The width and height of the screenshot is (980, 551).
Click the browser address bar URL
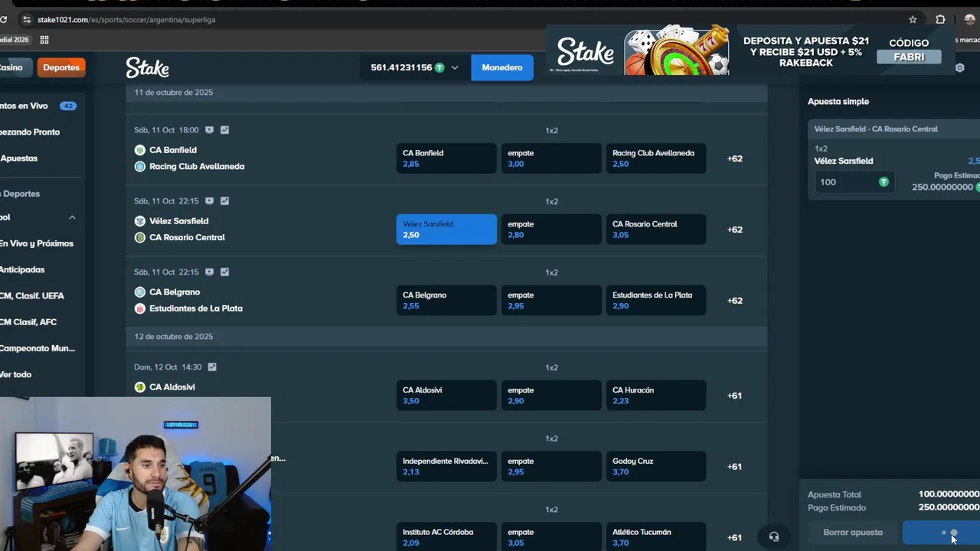click(126, 20)
